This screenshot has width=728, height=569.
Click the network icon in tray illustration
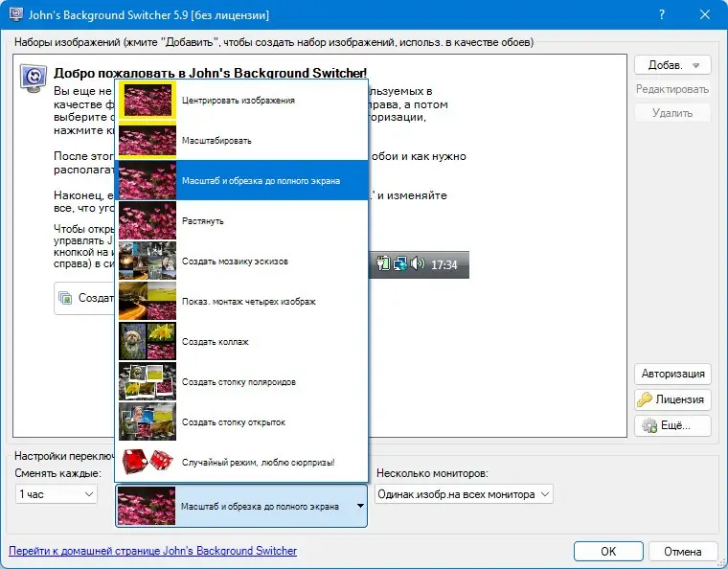coord(400,264)
